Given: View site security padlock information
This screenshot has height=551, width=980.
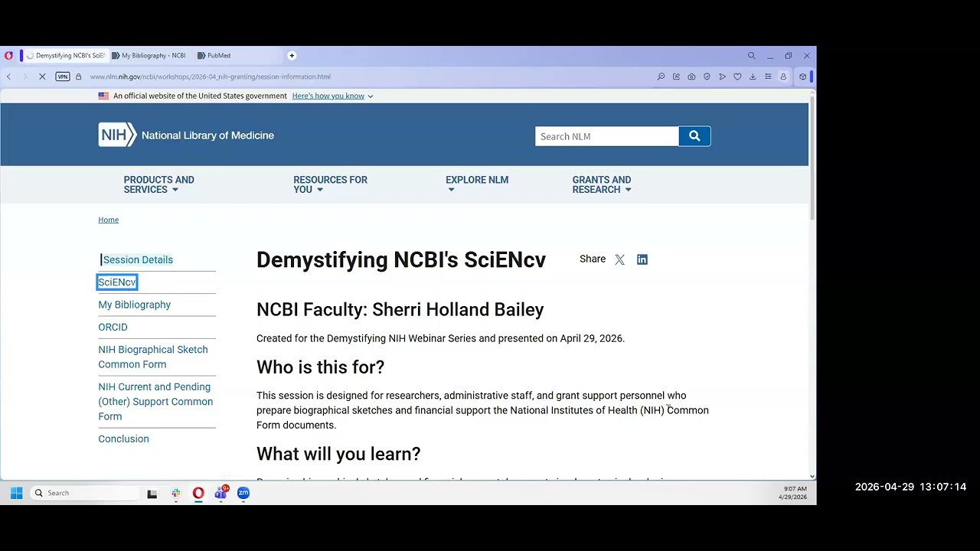Looking at the screenshot, I should tap(78, 77).
